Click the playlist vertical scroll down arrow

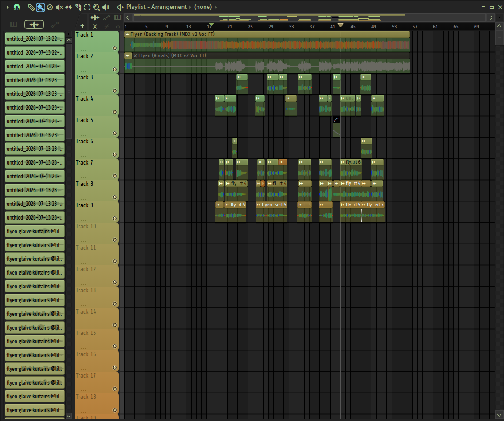[499, 415]
